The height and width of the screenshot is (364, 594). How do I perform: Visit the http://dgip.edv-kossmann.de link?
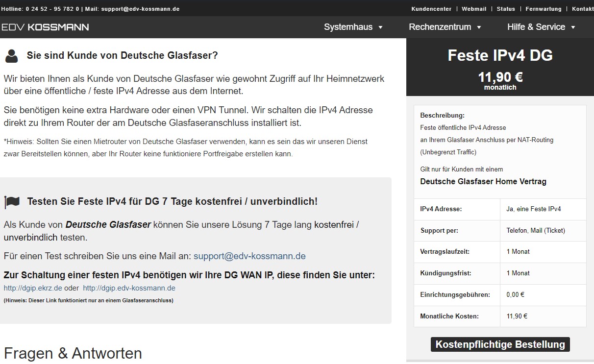click(129, 288)
